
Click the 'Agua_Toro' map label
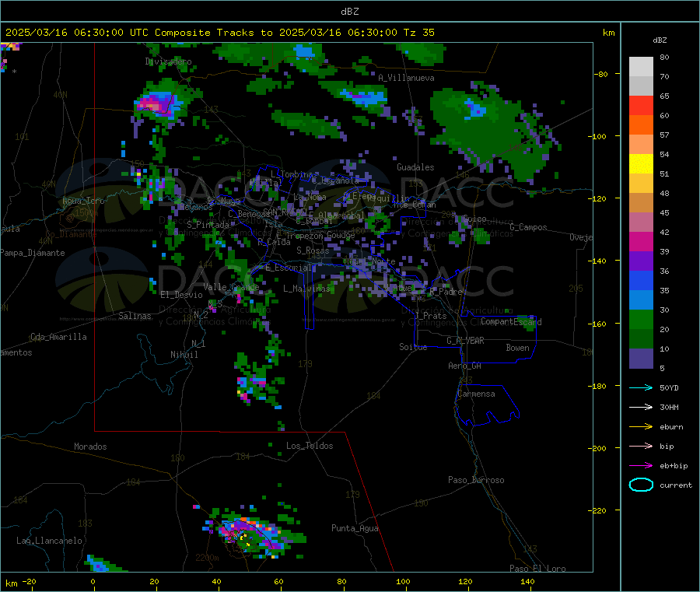83,201
